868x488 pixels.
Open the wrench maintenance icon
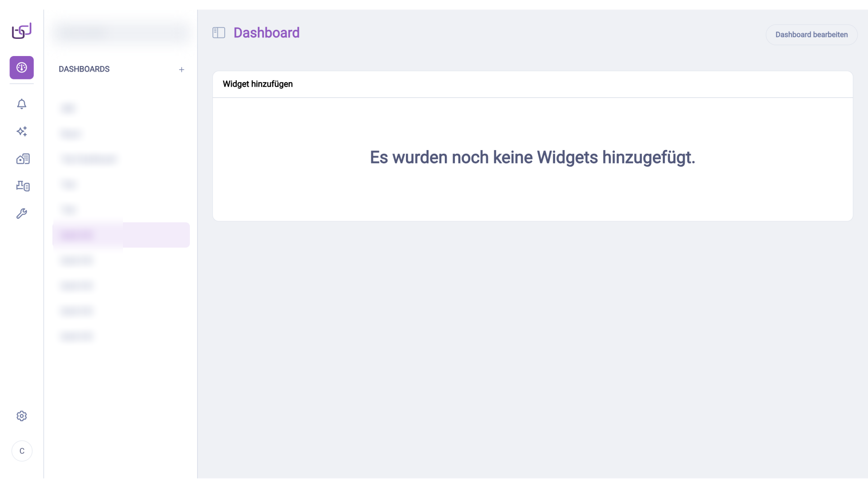pyautogui.click(x=22, y=213)
